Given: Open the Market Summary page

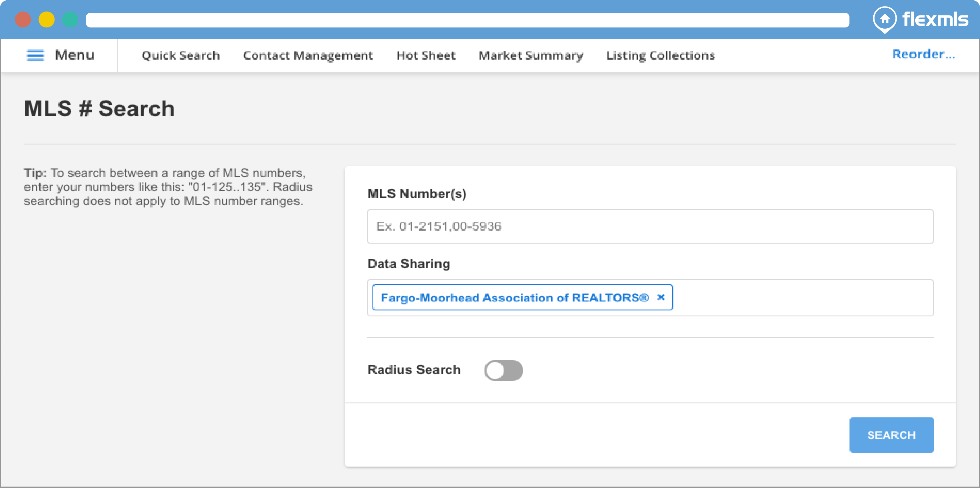Looking at the screenshot, I should coord(530,55).
